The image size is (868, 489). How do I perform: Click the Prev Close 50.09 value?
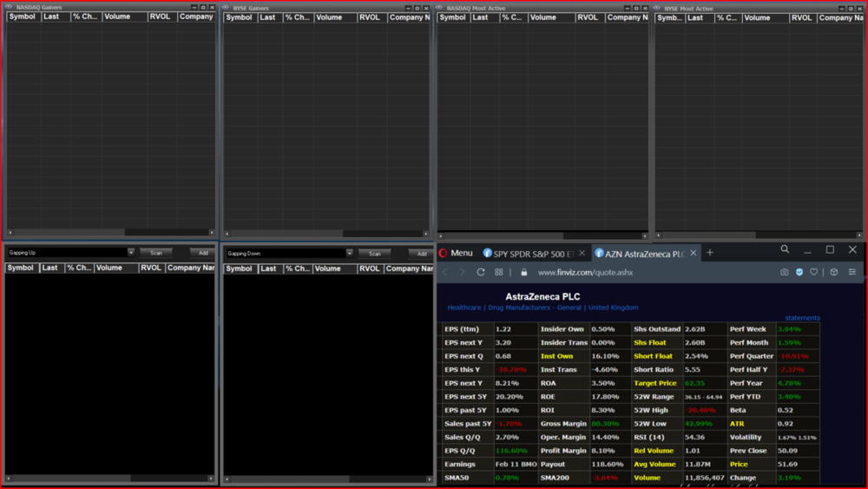coord(787,451)
